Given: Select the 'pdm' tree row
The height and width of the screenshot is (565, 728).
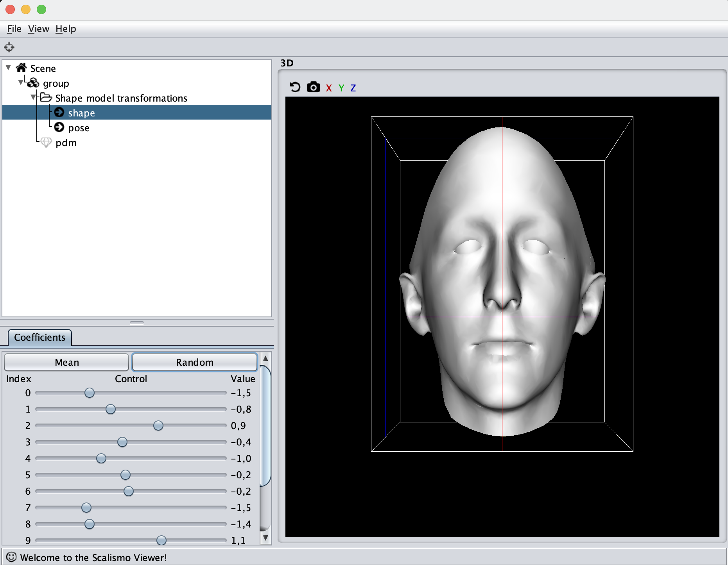Looking at the screenshot, I should 137,143.
